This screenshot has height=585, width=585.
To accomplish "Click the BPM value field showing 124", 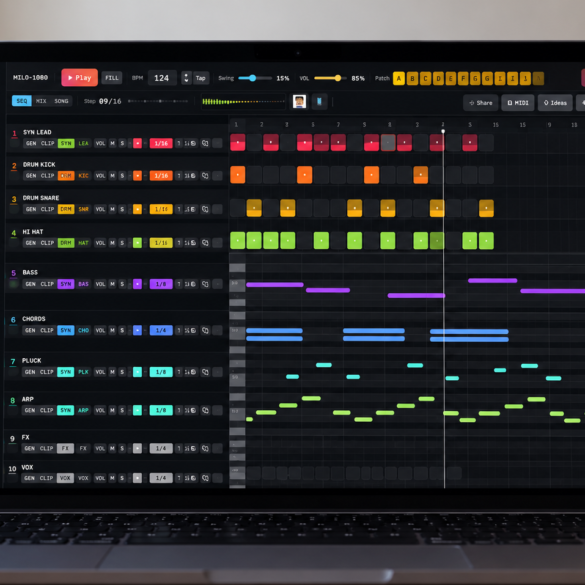I will [x=162, y=78].
